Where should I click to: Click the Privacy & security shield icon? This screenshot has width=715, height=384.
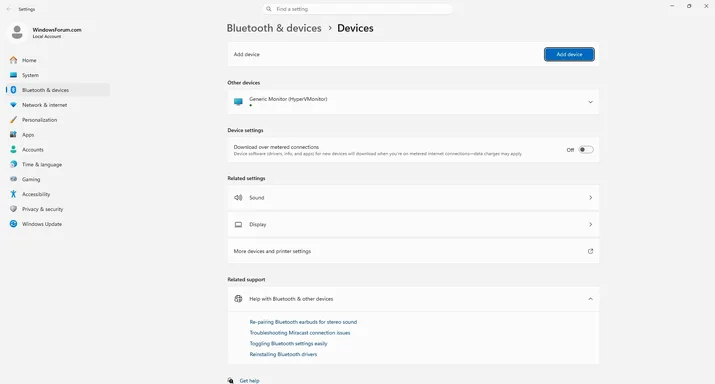13,209
